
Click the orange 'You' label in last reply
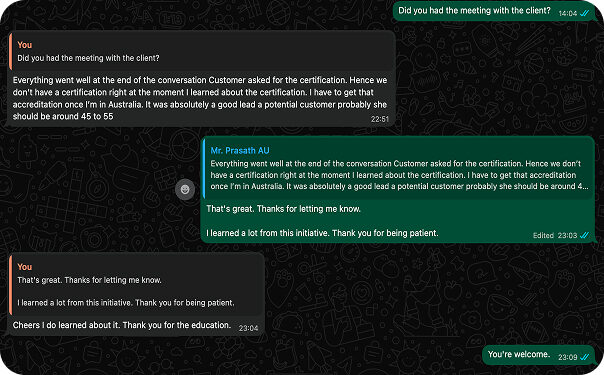(x=25, y=267)
